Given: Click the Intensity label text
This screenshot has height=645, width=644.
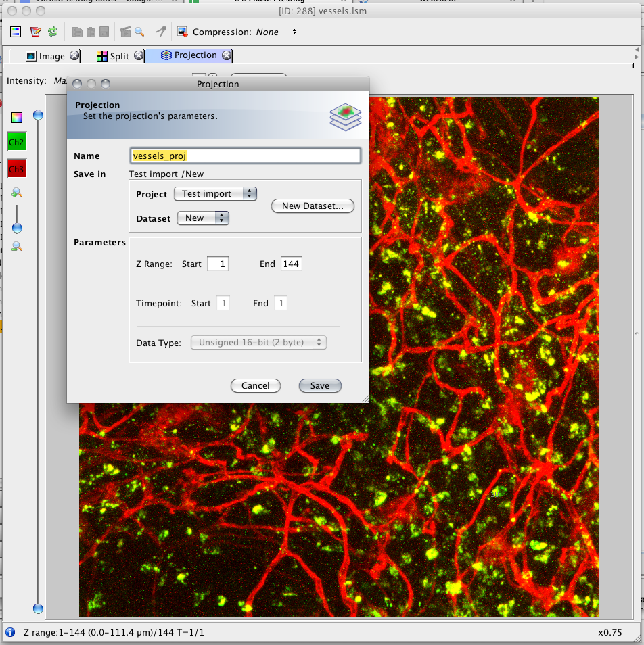Looking at the screenshot, I should point(26,80).
